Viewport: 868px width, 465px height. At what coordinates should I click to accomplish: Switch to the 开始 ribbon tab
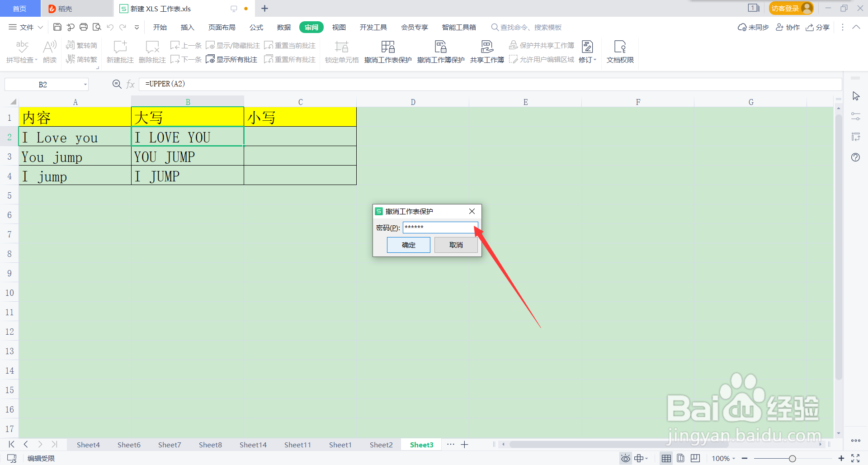pos(159,27)
